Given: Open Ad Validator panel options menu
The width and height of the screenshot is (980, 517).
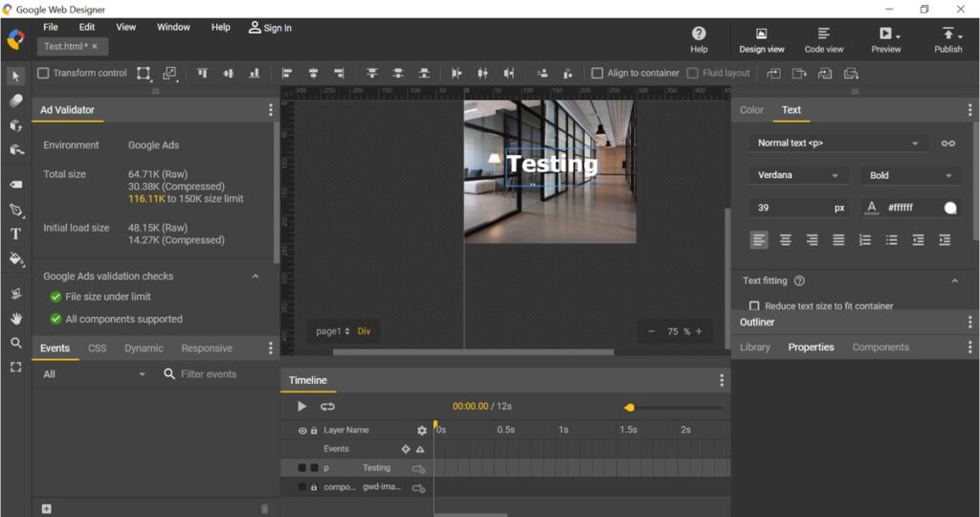Looking at the screenshot, I should (x=270, y=110).
